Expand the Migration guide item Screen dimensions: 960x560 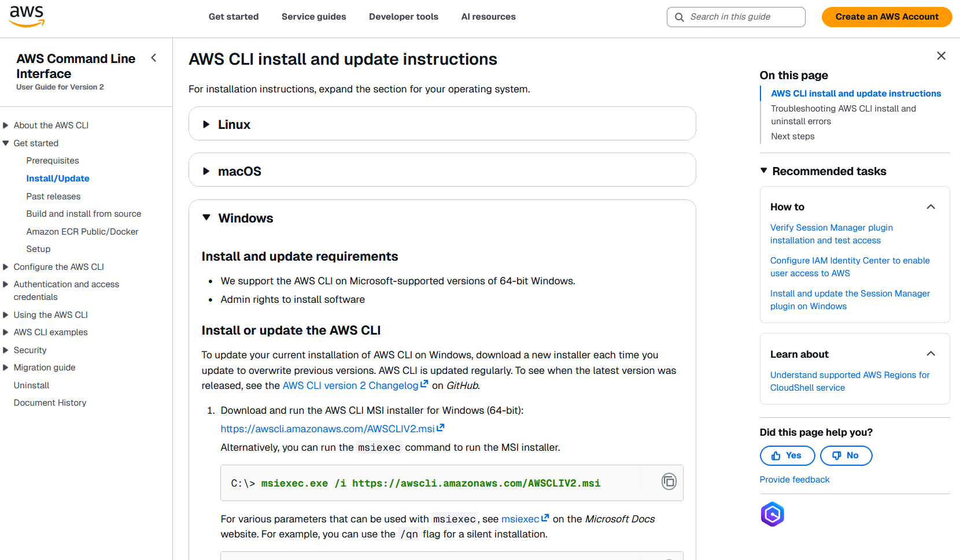pos(6,368)
